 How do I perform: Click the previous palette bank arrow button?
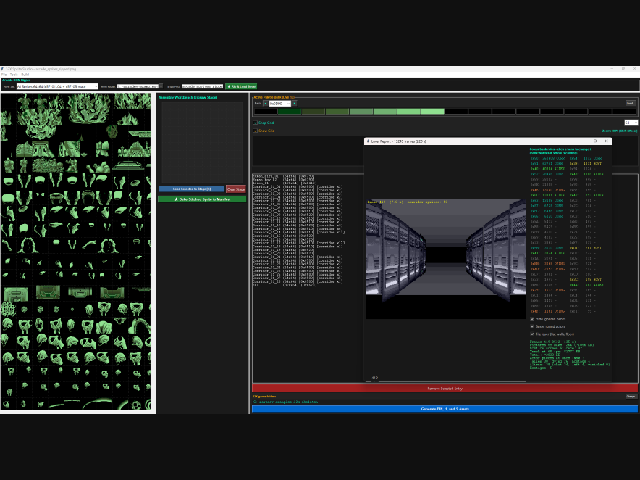tap(265, 104)
